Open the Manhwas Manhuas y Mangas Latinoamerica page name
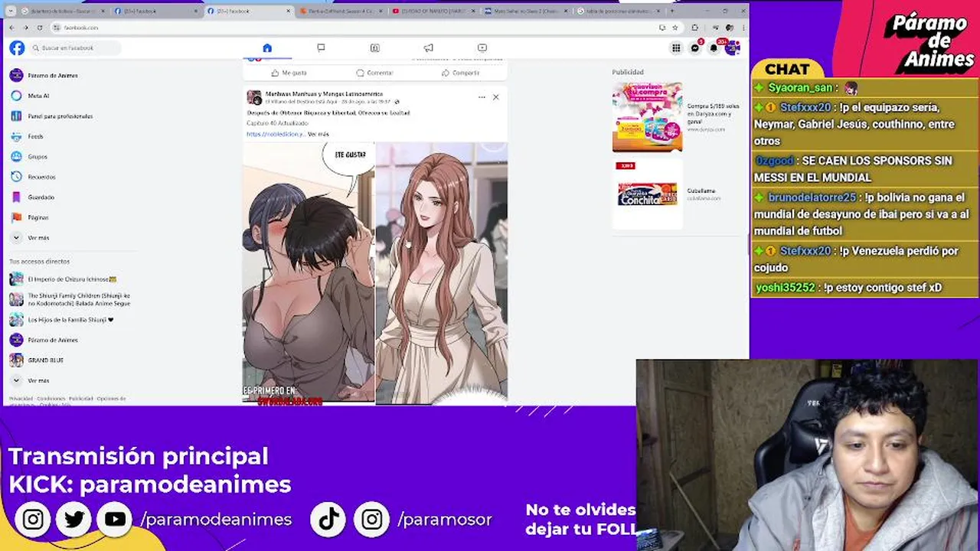The width and height of the screenshot is (980, 551). pyautogui.click(x=324, y=93)
